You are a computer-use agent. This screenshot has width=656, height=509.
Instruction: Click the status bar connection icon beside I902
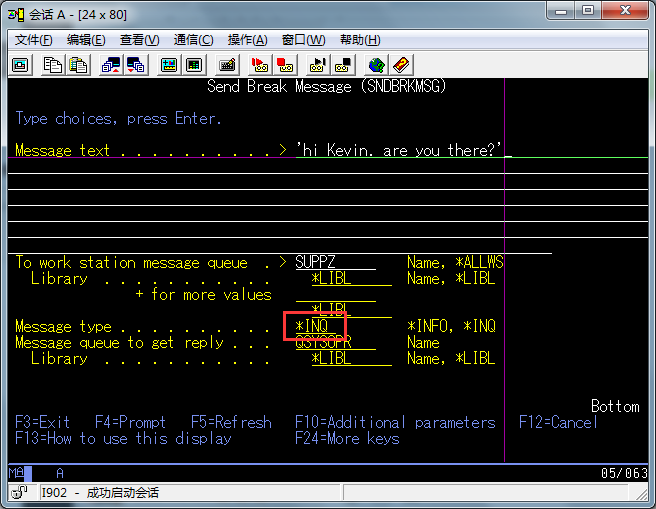[19, 492]
